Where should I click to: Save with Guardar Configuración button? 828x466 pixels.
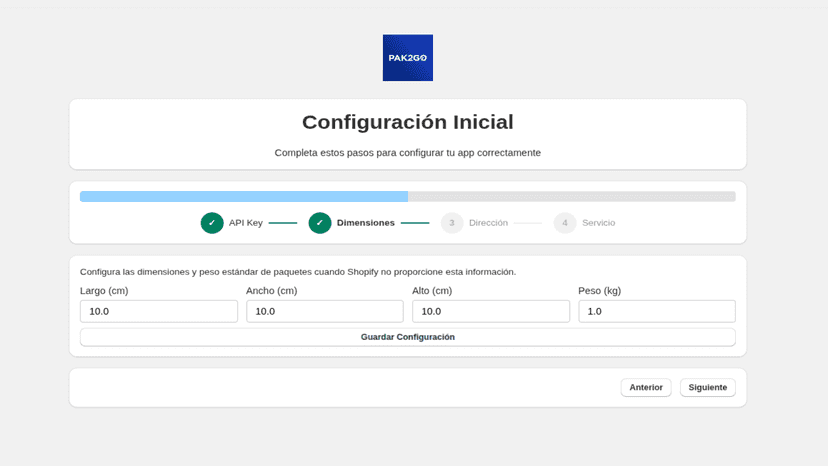click(x=408, y=337)
